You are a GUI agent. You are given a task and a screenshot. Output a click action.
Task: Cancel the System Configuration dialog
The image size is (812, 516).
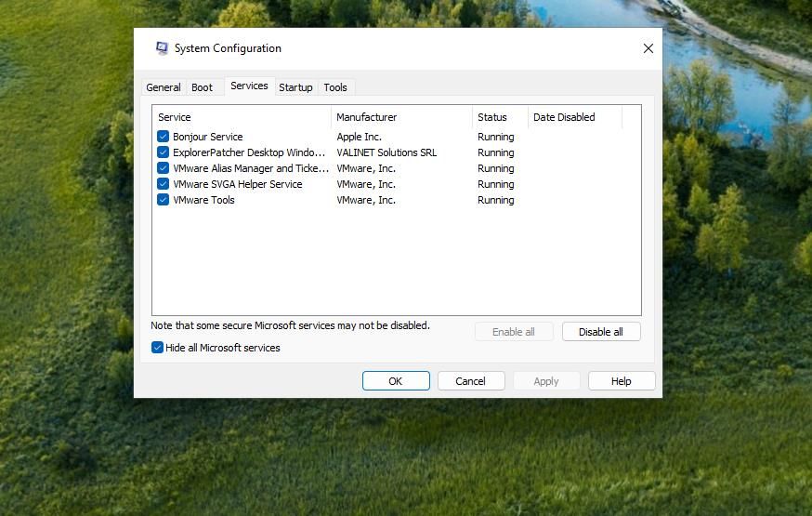coord(471,381)
